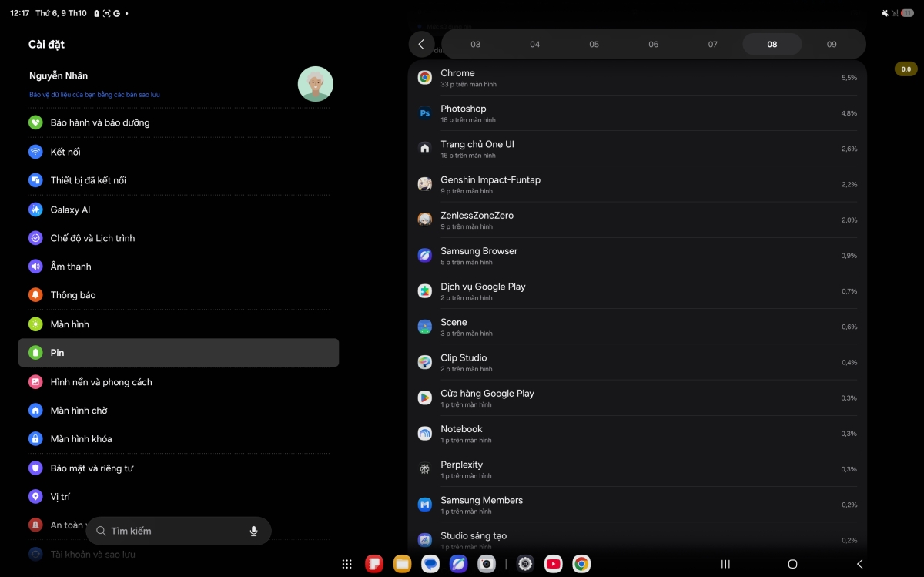Tap the Scene app icon
The image size is (924, 577).
click(424, 327)
